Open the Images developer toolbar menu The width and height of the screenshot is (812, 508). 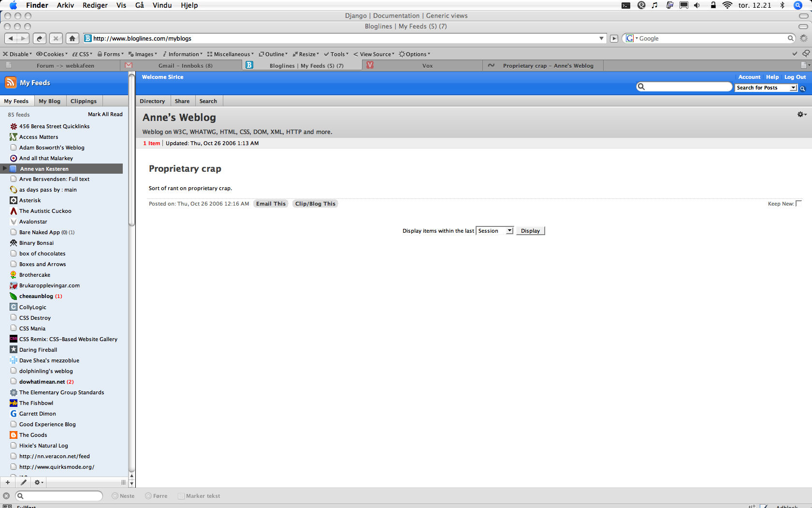143,54
